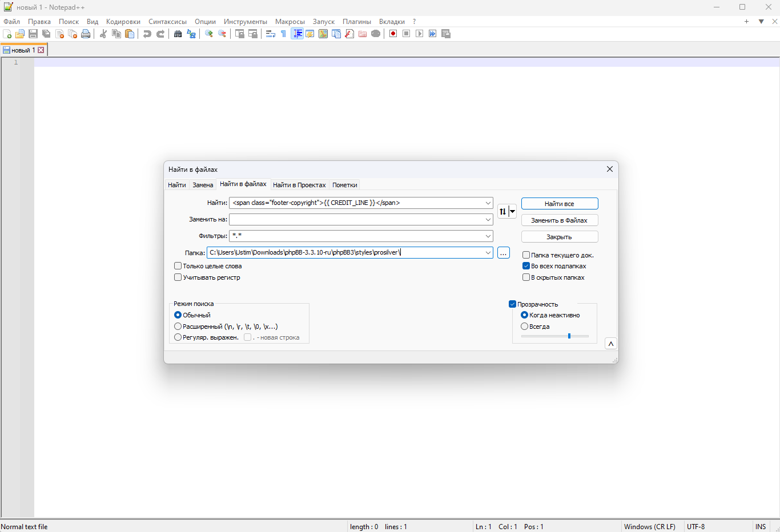Click the Save file toolbar icon
Screen dimensions: 780x532
[33, 34]
